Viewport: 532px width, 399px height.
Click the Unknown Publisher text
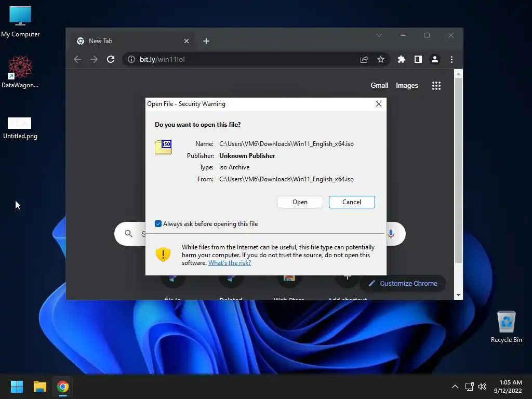[247, 156]
